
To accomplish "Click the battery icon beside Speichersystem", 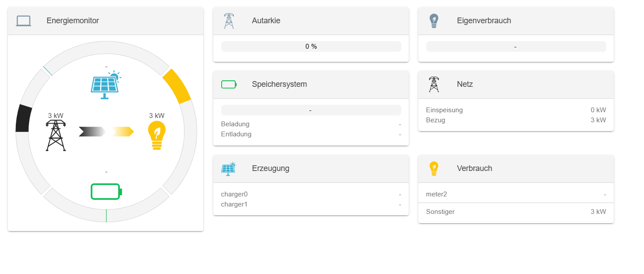I will tap(229, 84).
